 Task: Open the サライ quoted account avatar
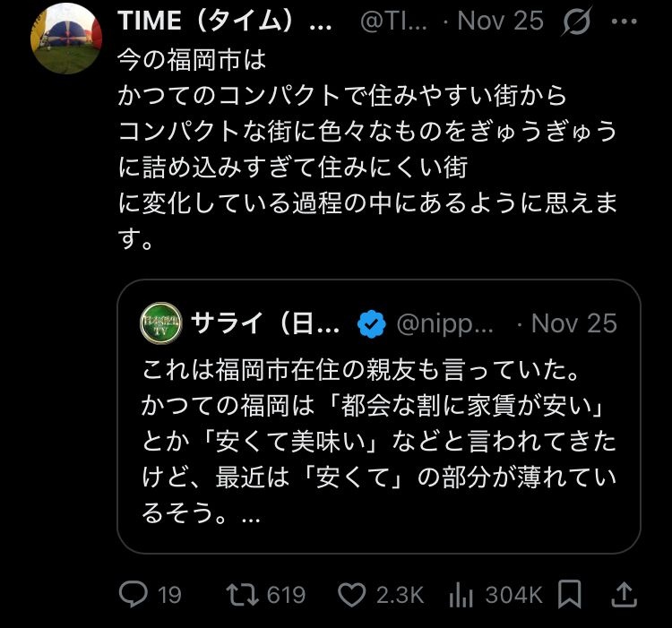[x=159, y=323]
